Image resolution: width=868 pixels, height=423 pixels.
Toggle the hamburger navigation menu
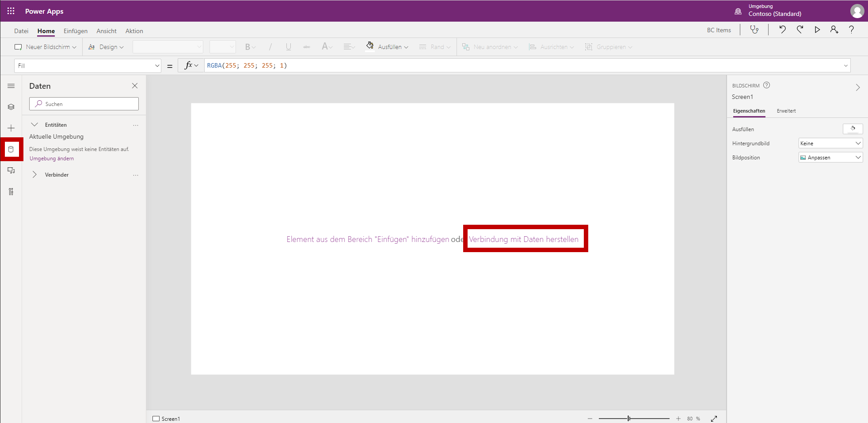coord(11,86)
